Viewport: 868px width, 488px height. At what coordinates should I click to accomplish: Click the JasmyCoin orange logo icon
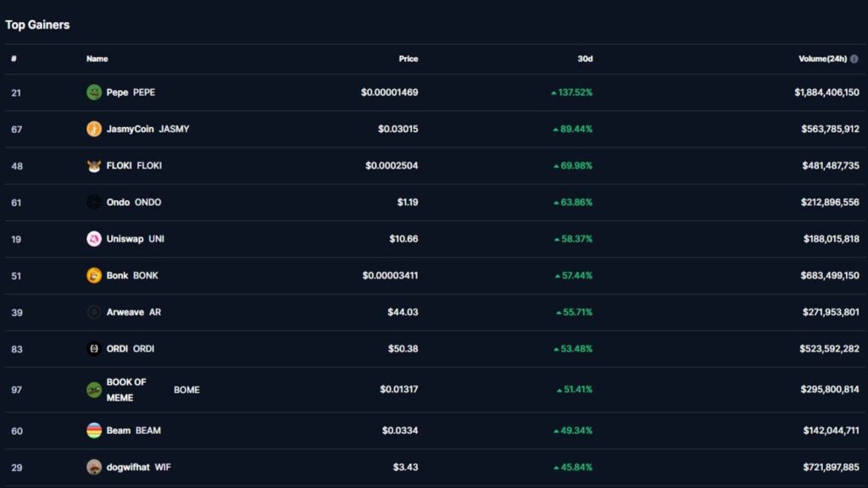[x=94, y=129]
